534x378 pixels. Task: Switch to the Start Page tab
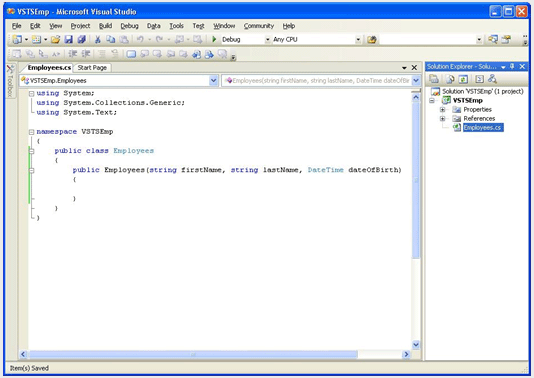[x=92, y=68]
